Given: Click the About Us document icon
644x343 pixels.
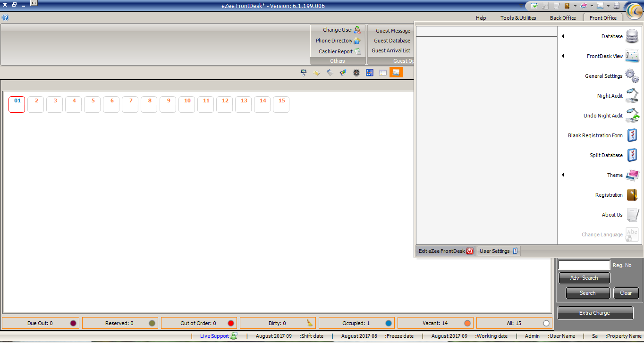Looking at the screenshot, I should click(x=632, y=215).
